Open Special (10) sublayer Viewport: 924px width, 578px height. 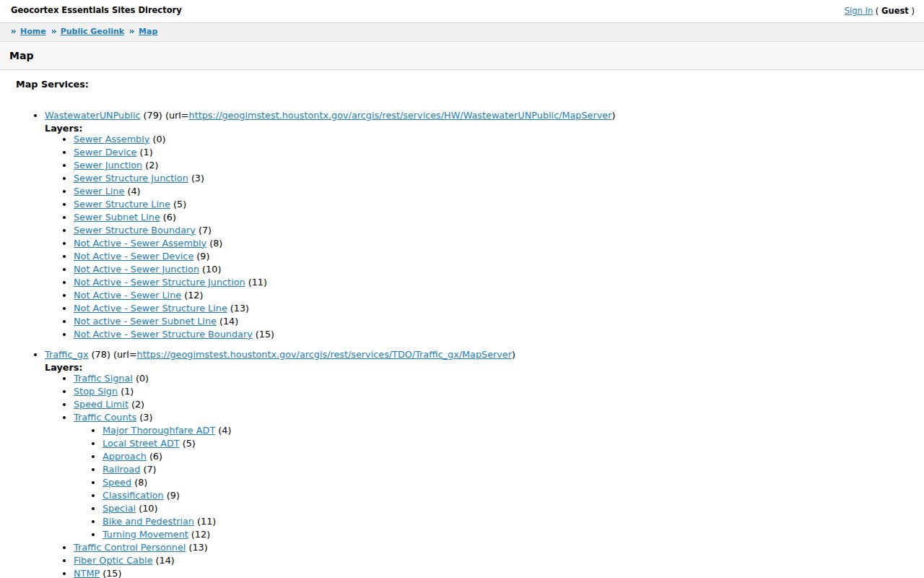(x=119, y=509)
